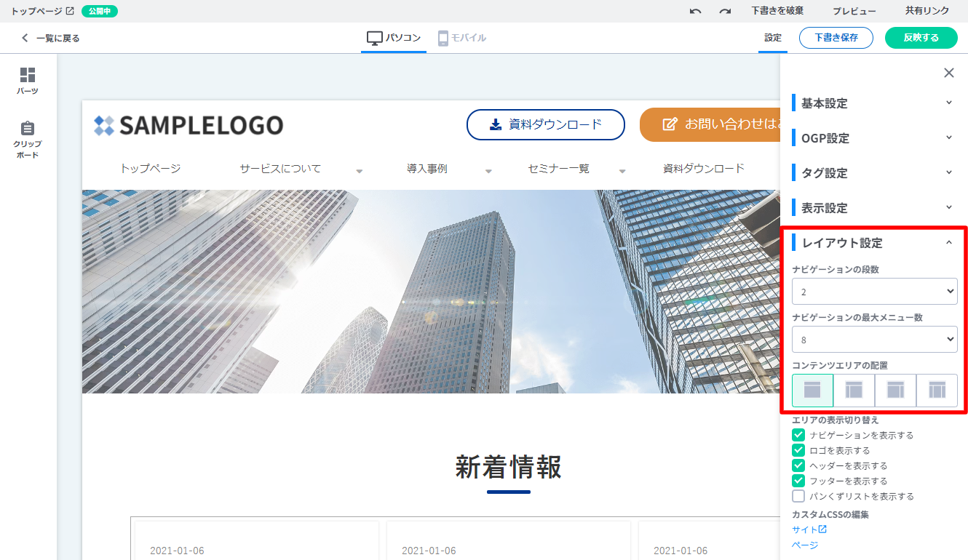Click the back chevron beside 一覧に戻る

point(25,38)
